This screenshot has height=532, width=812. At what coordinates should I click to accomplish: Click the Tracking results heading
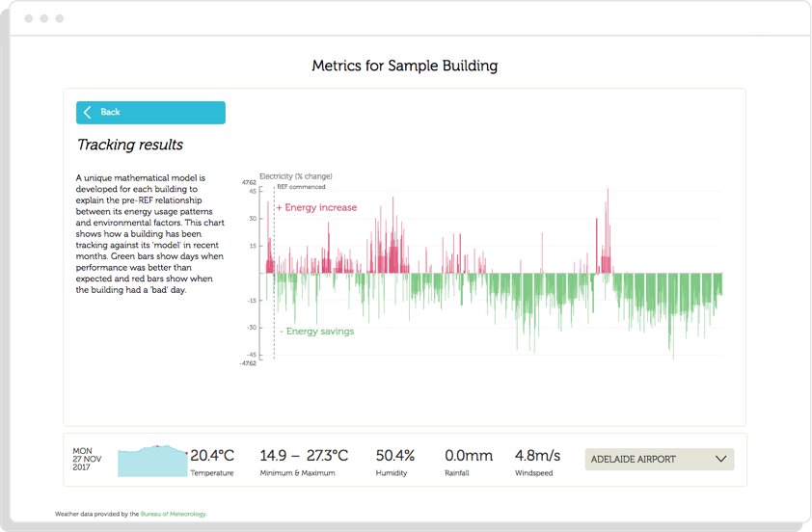[130, 146]
